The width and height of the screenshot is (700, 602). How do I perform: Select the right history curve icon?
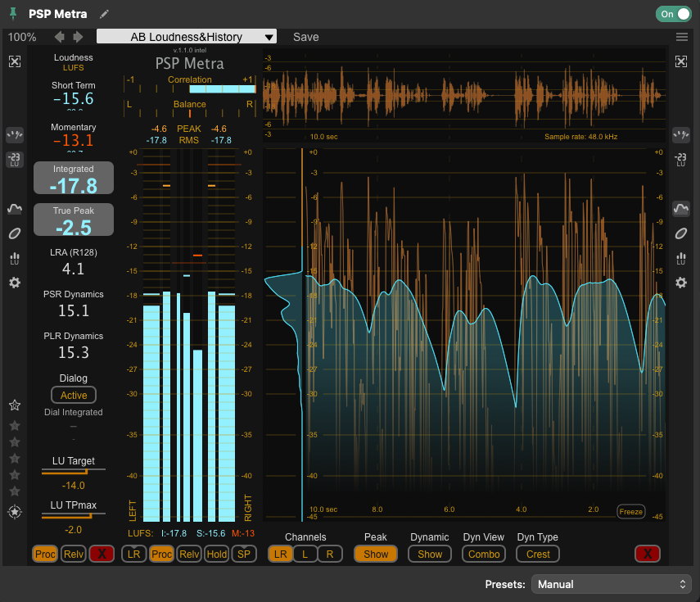(x=681, y=209)
